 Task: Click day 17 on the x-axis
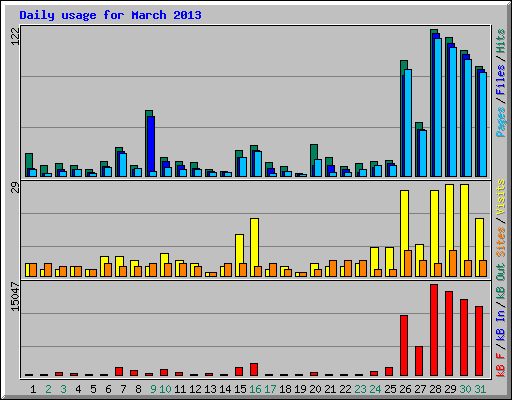click(270, 389)
